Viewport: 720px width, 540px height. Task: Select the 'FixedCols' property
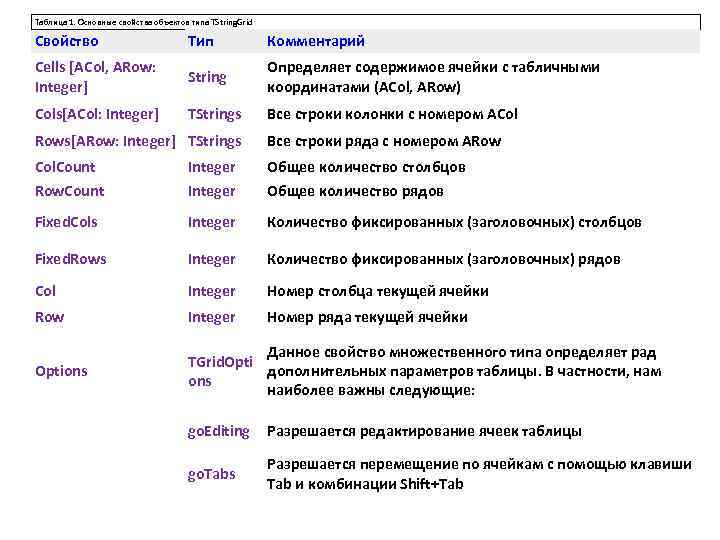pyautogui.click(x=66, y=222)
